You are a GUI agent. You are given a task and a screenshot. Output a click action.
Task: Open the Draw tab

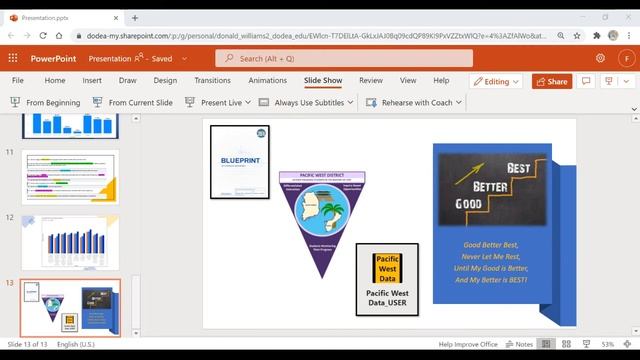click(x=127, y=80)
